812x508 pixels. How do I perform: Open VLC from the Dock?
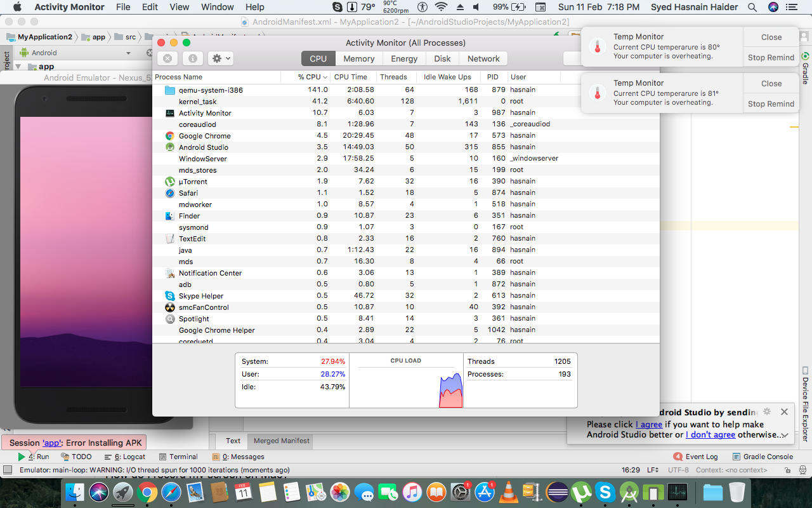[x=508, y=491]
